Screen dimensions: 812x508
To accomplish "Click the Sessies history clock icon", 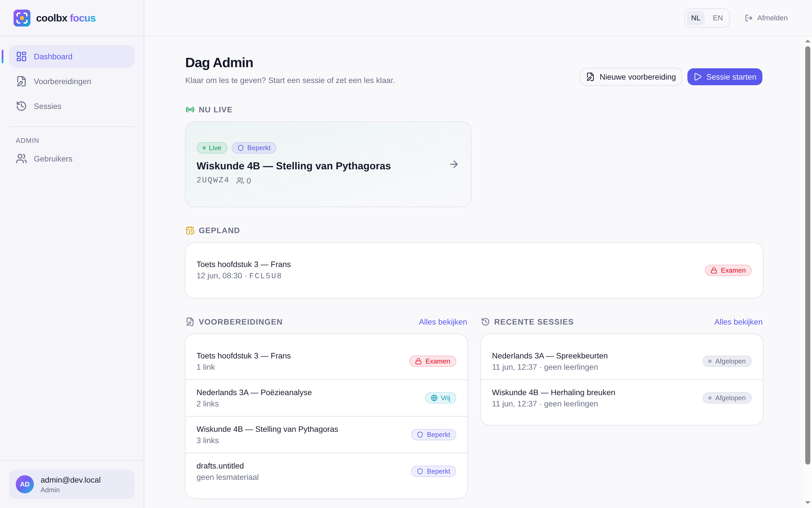I will [21, 106].
